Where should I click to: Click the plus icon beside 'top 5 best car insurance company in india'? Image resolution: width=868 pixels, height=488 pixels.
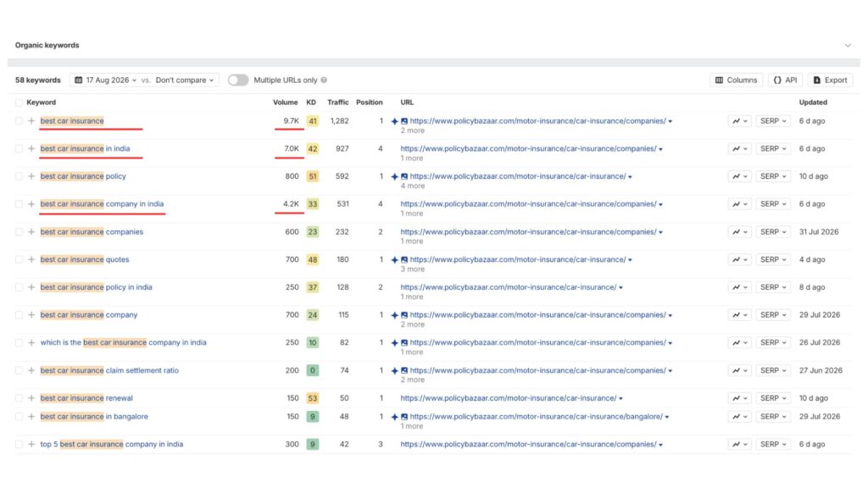tap(31, 444)
